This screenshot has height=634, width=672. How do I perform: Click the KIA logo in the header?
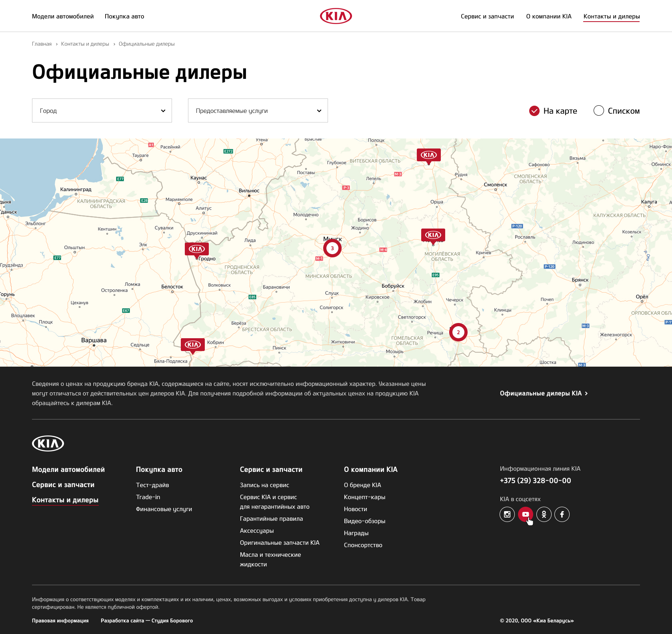tap(336, 16)
